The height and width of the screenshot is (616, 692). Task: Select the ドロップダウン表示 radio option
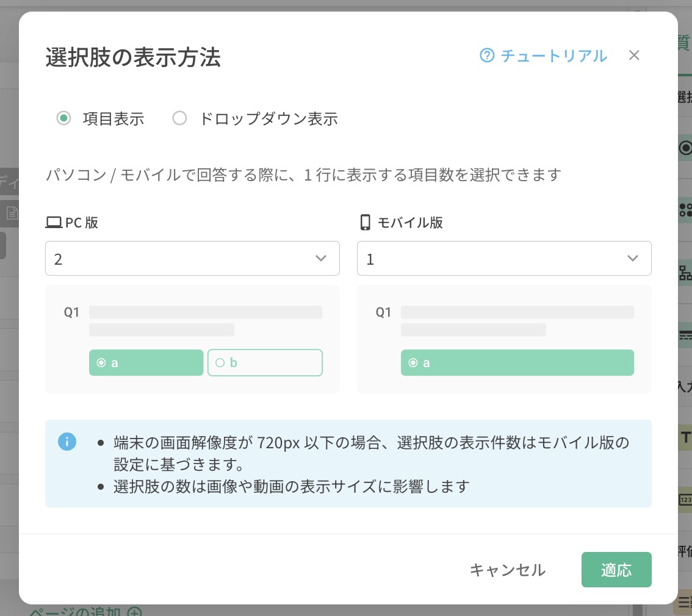[x=179, y=118]
